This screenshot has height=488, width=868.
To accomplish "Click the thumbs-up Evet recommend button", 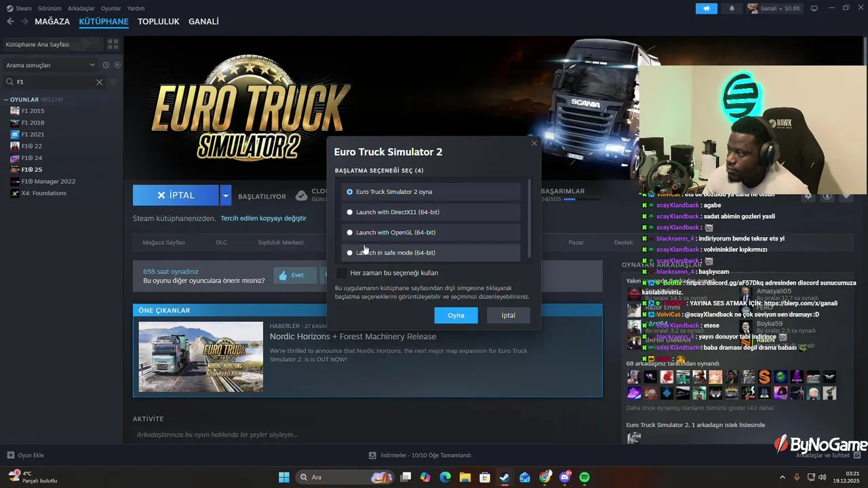I will coord(294,275).
